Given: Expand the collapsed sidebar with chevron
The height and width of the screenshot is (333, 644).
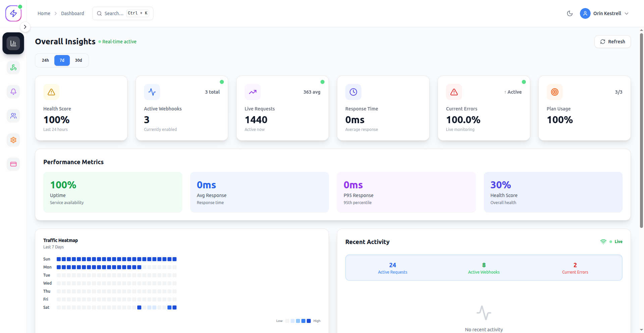Looking at the screenshot, I should 25,27.
